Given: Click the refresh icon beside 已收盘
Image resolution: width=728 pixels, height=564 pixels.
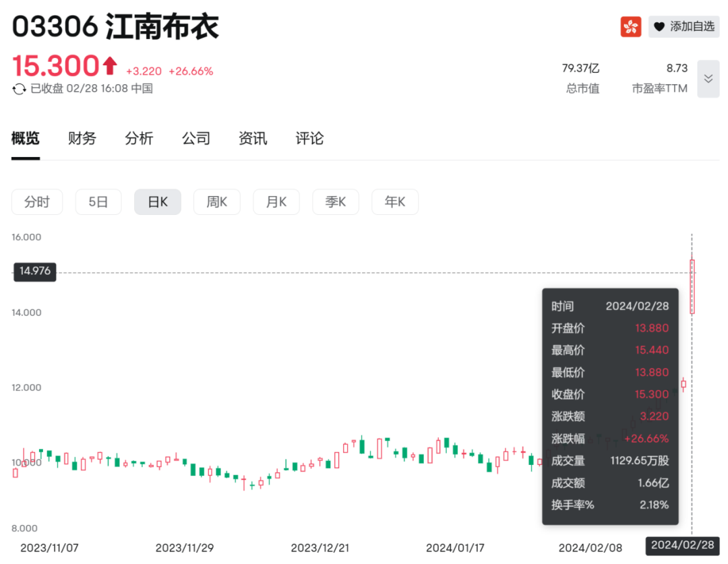Looking at the screenshot, I should coord(19,89).
